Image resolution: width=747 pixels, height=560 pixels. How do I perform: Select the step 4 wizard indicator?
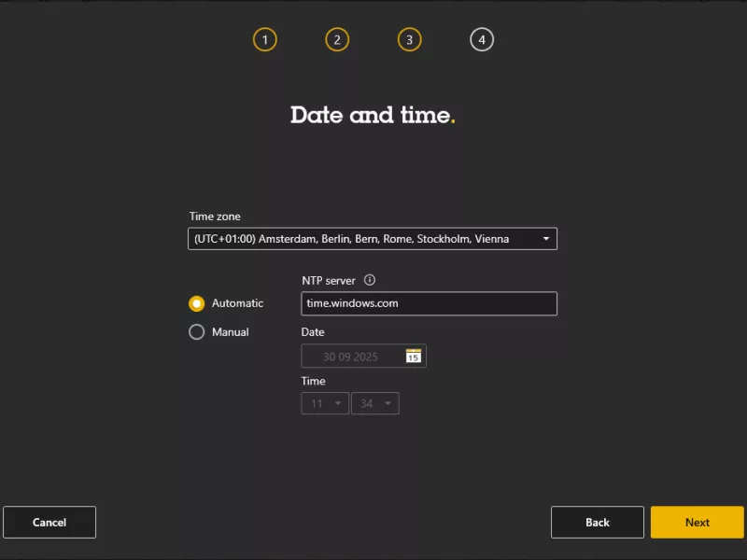[481, 39]
